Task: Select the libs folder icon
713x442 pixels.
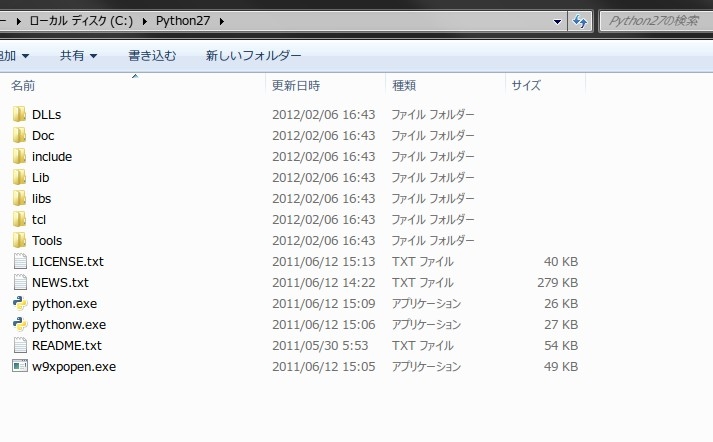Action: point(19,198)
